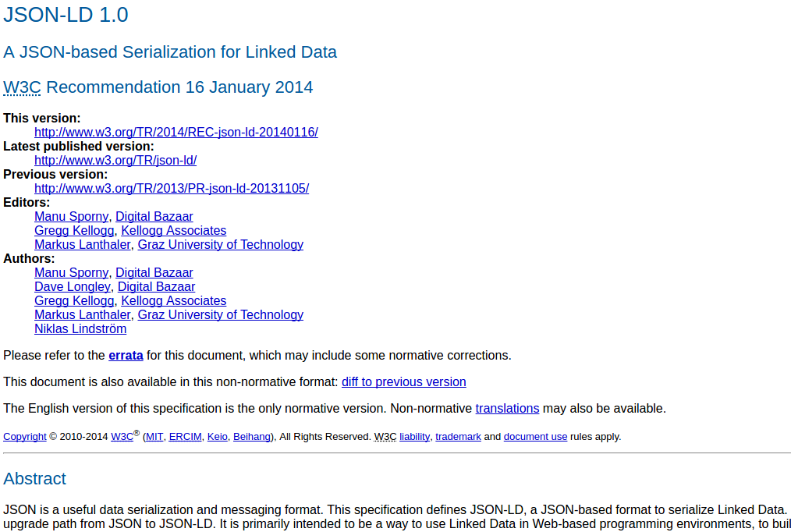Open the MIT link
This screenshot has height=532, width=791.
point(154,437)
